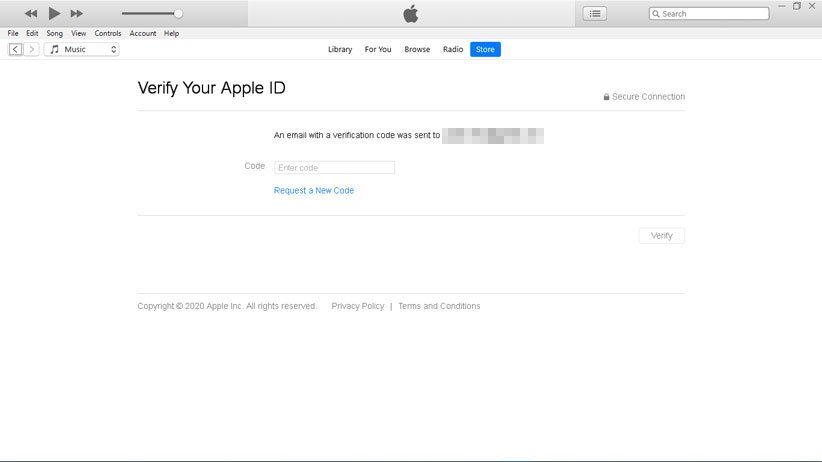Viewport: 822px width, 462px height.
Task: Switch to the Library tab
Action: [x=340, y=49]
